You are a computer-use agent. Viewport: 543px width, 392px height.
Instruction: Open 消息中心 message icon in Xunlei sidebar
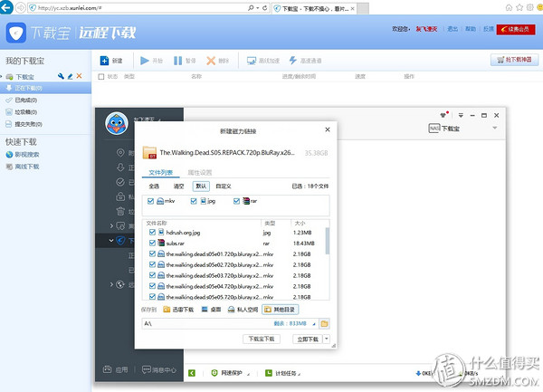pos(147,369)
